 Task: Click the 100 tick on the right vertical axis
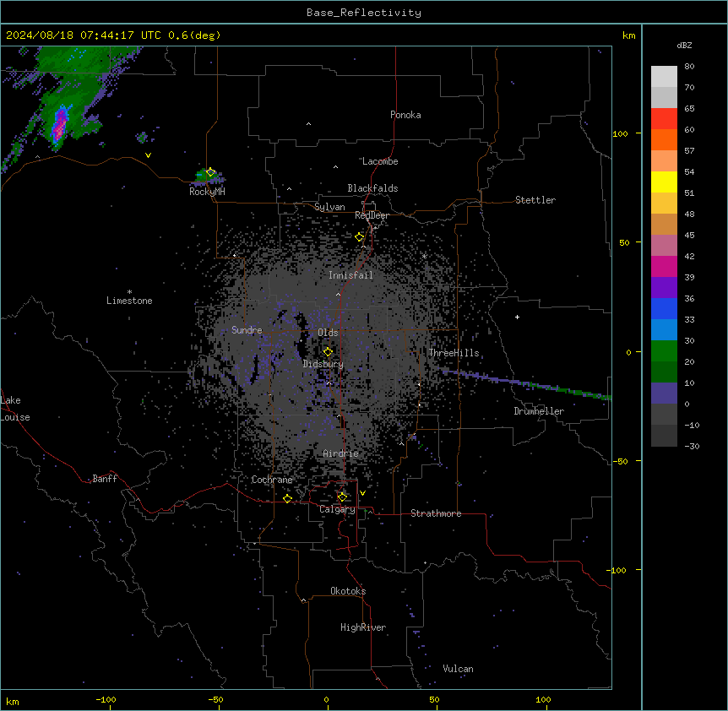620,133
